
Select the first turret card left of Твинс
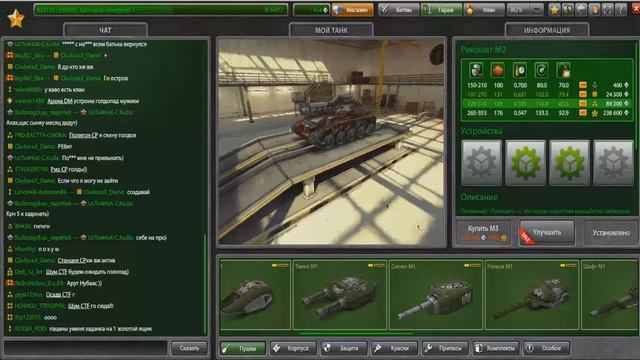pos(255,295)
